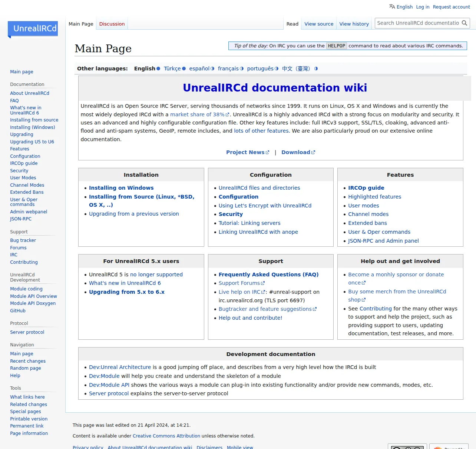Click Request account link

click(x=451, y=7)
